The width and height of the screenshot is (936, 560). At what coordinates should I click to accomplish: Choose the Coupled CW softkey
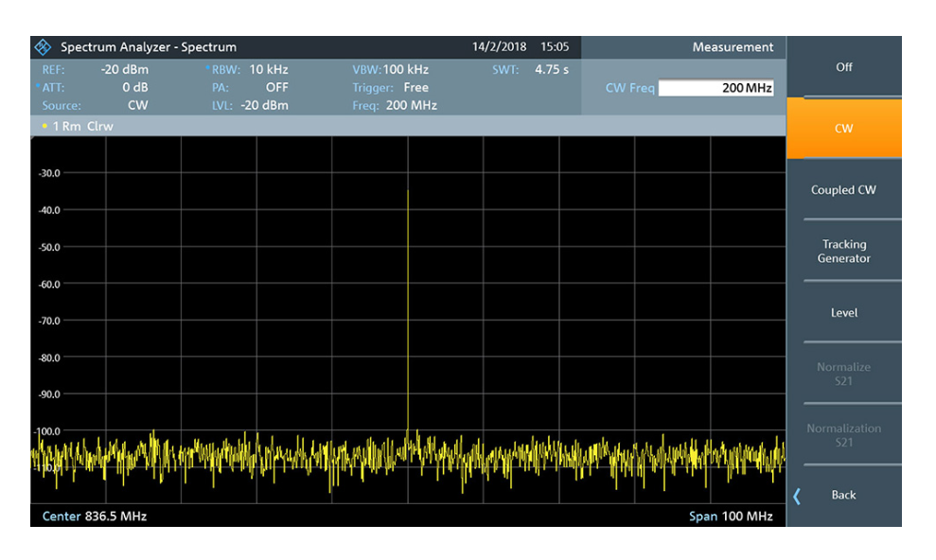tap(843, 189)
